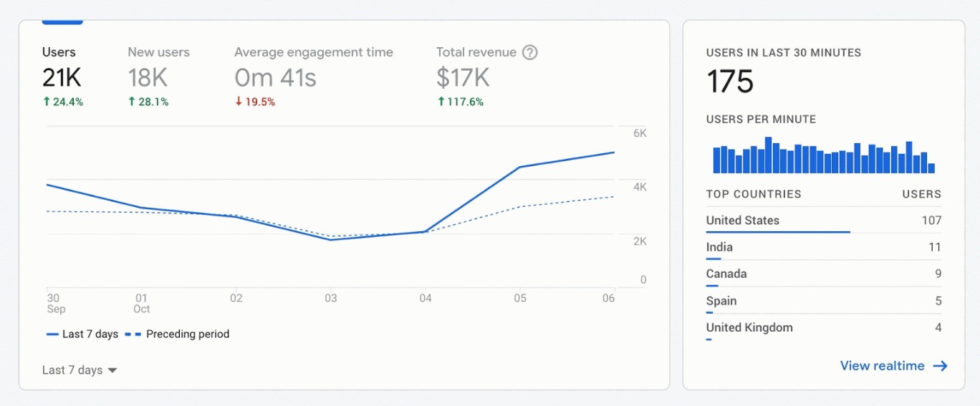The width and height of the screenshot is (980, 406).
Task: Click the 05 date label on chart axis
Action: coord(520,298)
